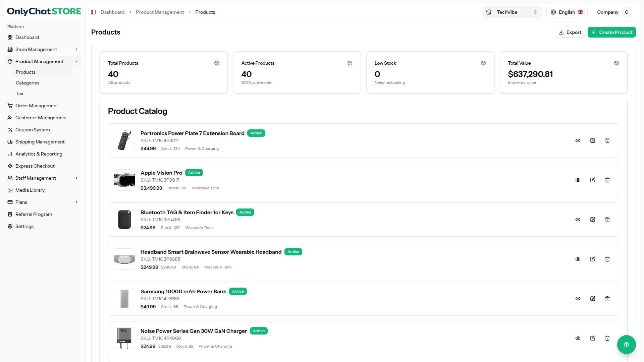Toggle the sidebar panel icon

click(x=93, y=12)
